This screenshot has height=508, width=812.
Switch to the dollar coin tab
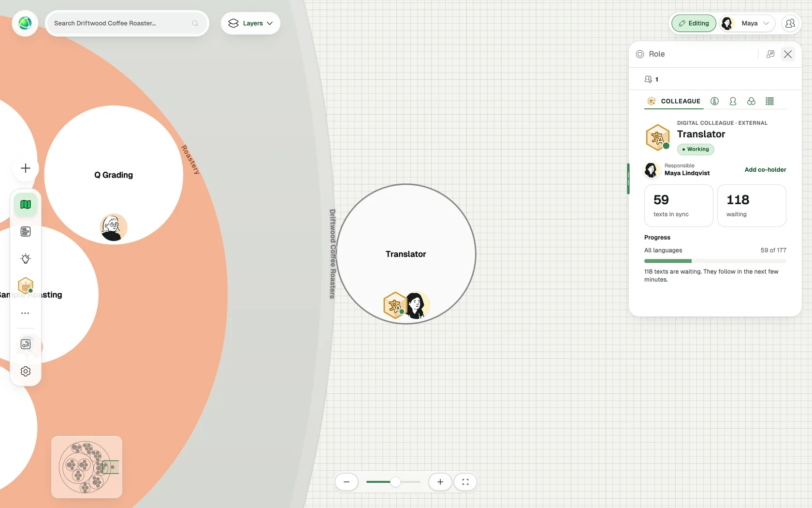coord(714,101)
